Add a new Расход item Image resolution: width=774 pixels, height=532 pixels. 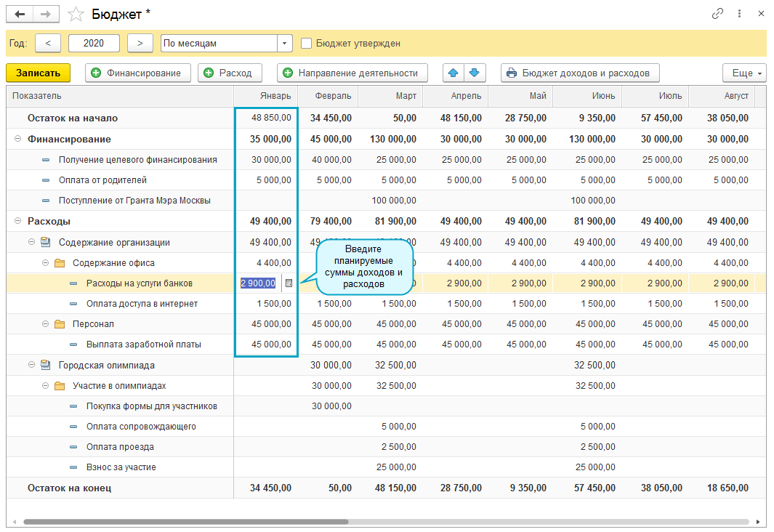pos(229,73)
